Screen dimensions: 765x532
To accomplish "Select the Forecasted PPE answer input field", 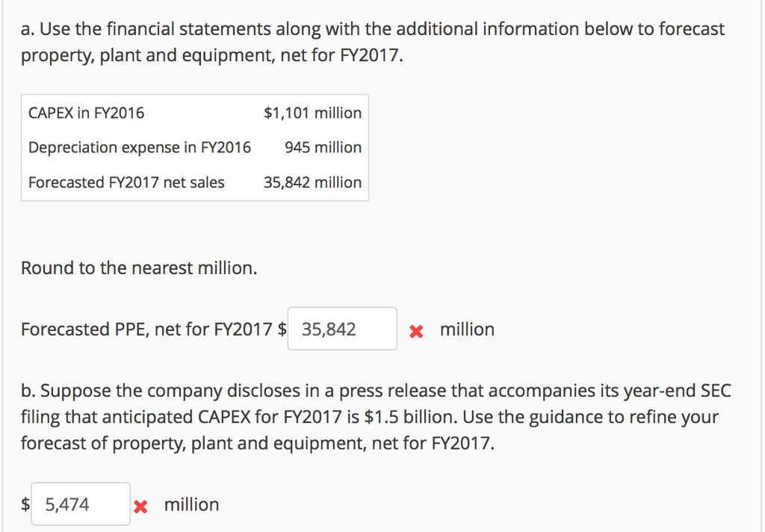I will (341, 329).
